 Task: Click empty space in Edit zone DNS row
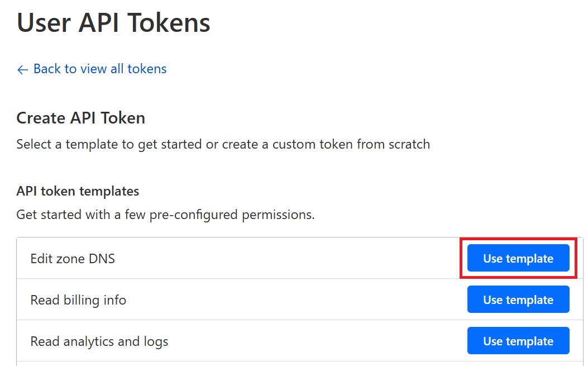coord(279,259)
